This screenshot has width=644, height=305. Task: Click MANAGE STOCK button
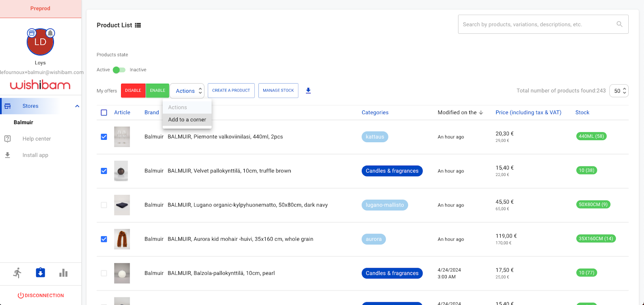(278, 90)
